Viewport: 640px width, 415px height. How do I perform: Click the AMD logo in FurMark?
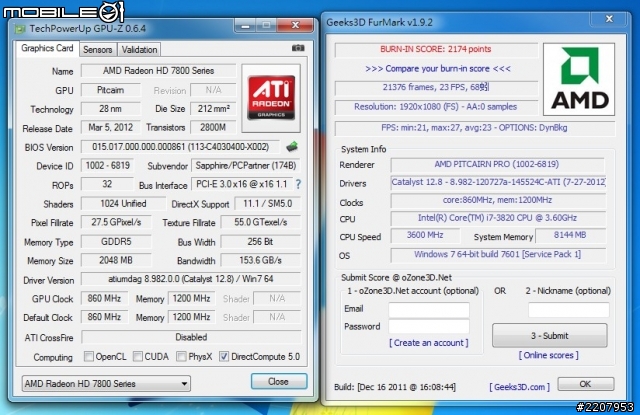pos(579,79)
